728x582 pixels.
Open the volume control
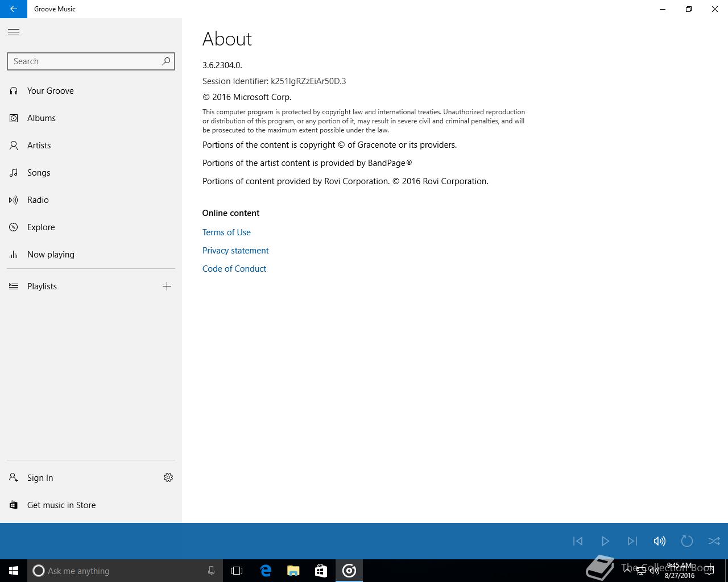coord(660,541)
